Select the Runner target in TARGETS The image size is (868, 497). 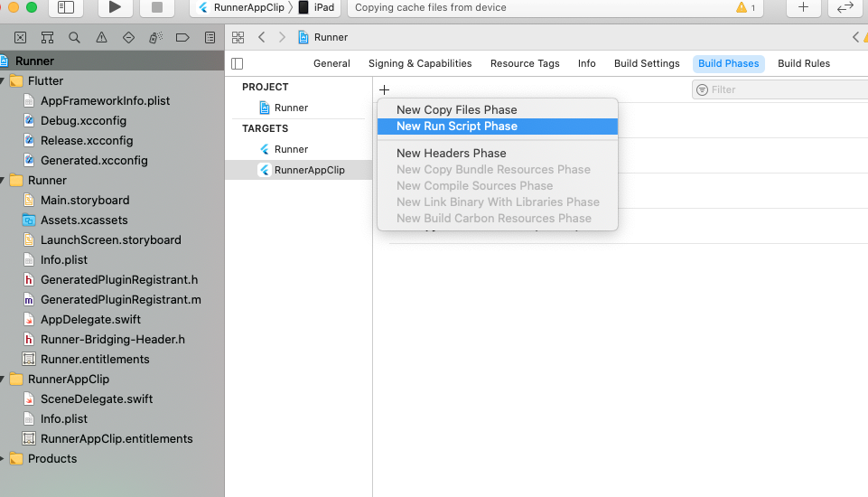coord(291,149)
